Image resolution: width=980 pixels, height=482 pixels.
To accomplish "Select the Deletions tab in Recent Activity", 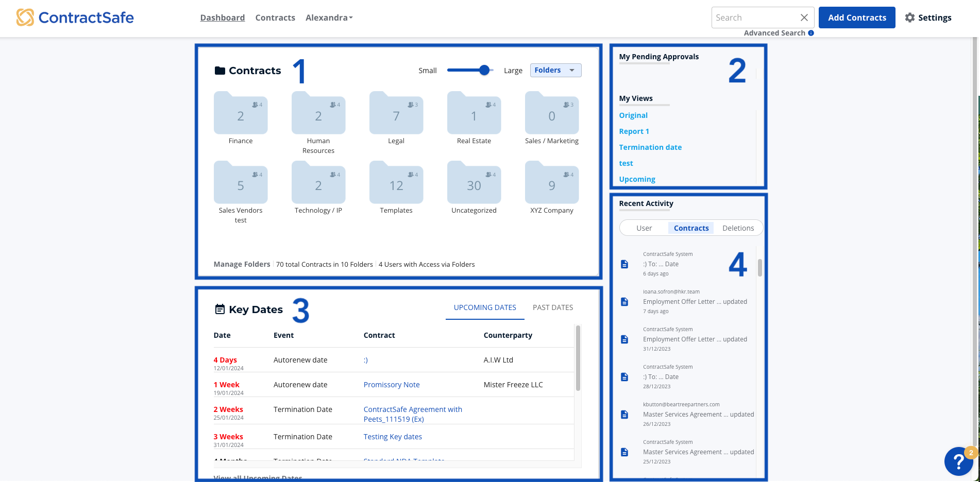I will point(738,228).
